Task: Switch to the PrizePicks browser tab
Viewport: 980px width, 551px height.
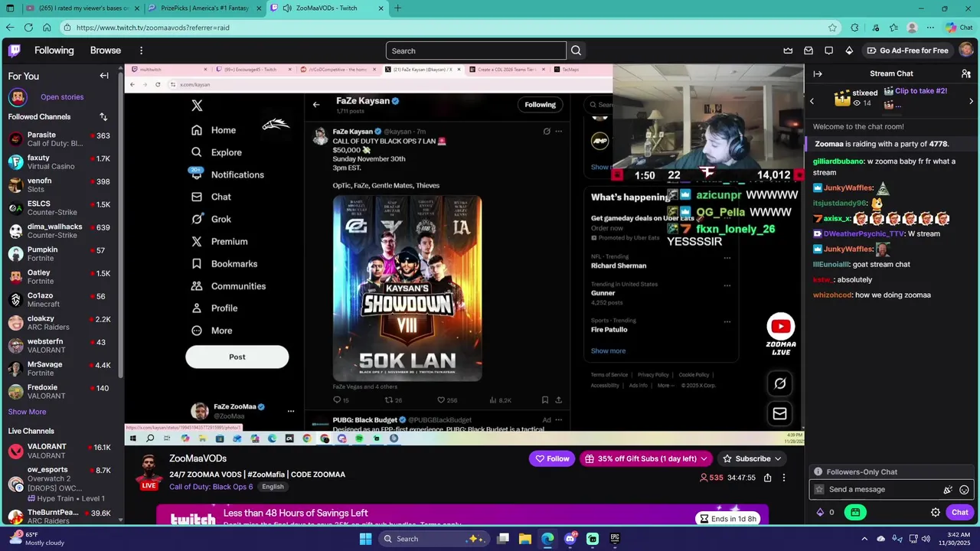Action: point(205,8)
